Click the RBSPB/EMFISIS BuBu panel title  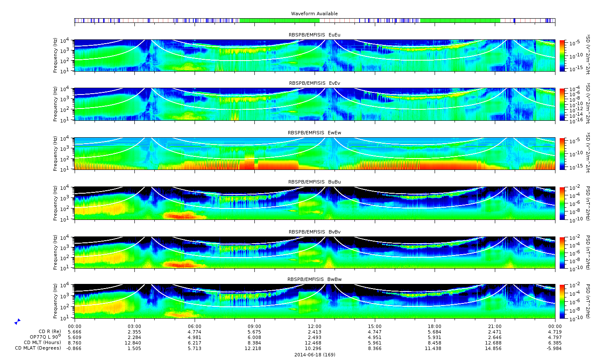314,182
